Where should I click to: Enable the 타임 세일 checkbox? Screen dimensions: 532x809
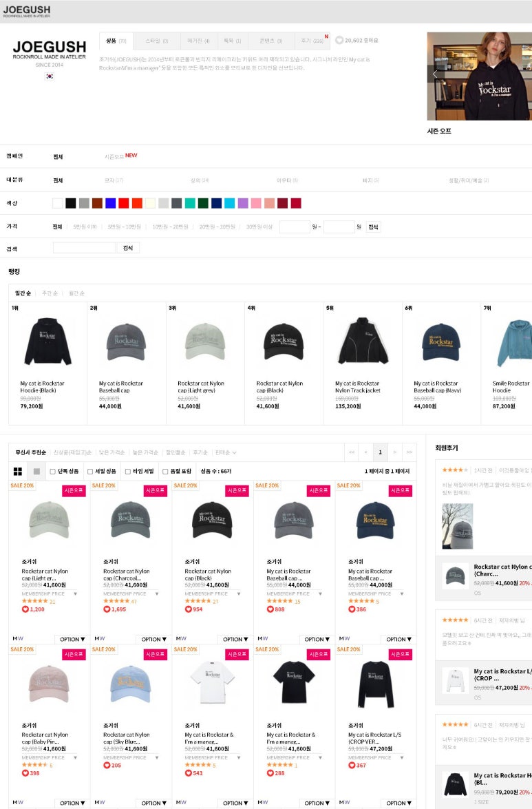click(x=128, y=471)
